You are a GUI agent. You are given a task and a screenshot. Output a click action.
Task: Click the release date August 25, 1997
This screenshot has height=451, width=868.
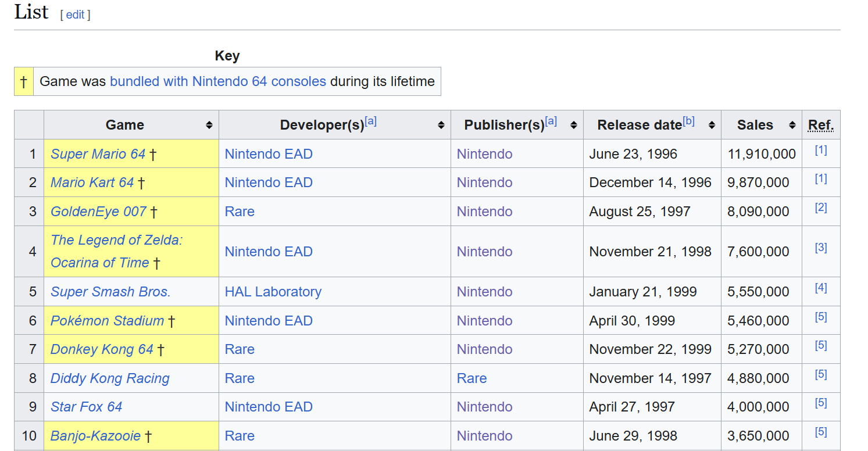pos(640,212)
